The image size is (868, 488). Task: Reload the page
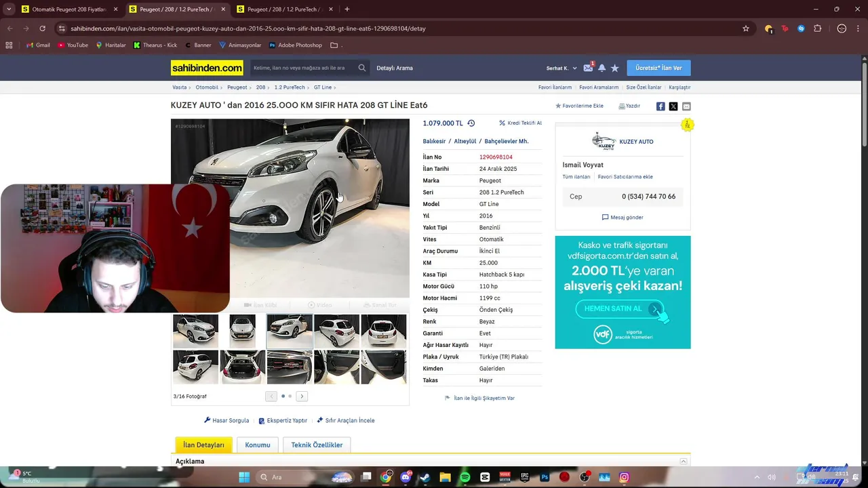tap(42, 28)
